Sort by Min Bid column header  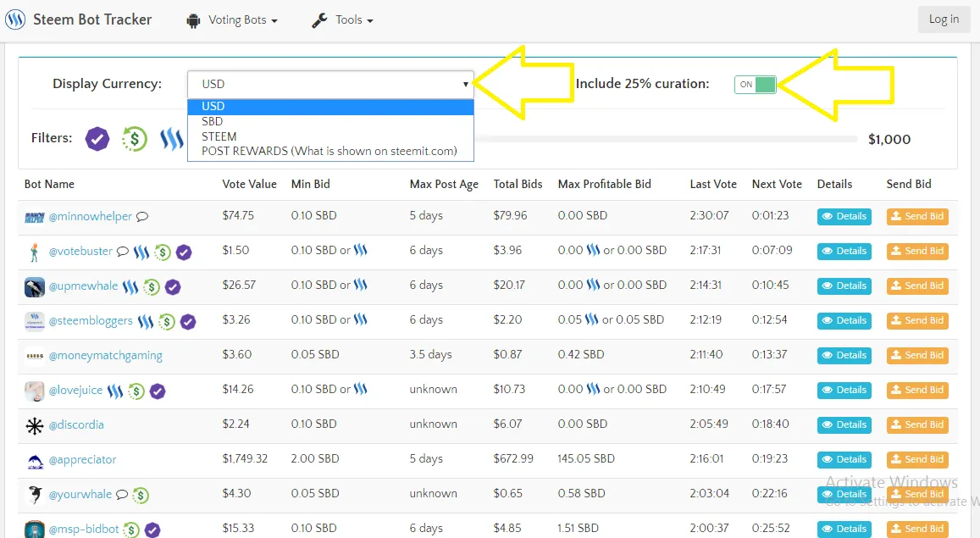(x=311, y=184)
